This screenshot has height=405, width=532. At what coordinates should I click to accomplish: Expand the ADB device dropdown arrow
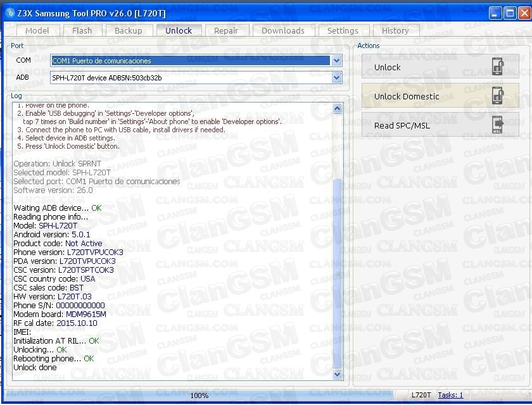(336, 78)
